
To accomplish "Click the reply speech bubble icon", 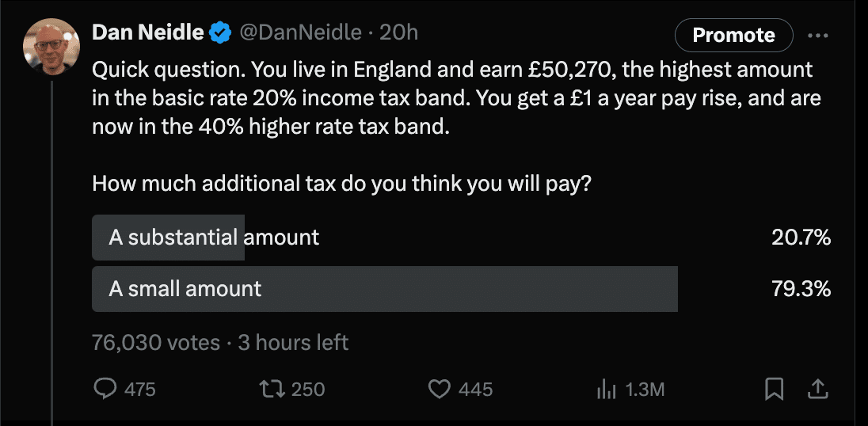I will click(x=105, y=389).
